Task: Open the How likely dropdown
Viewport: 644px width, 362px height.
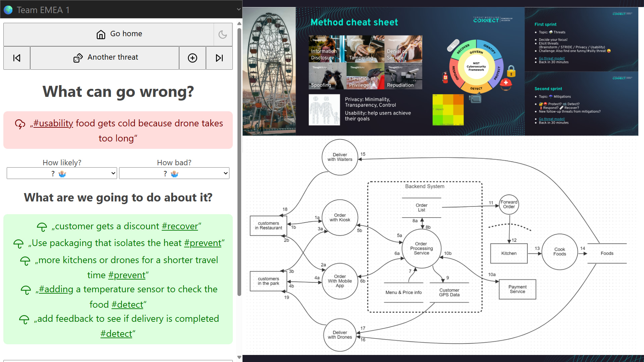Action: (x=62, y=173)
